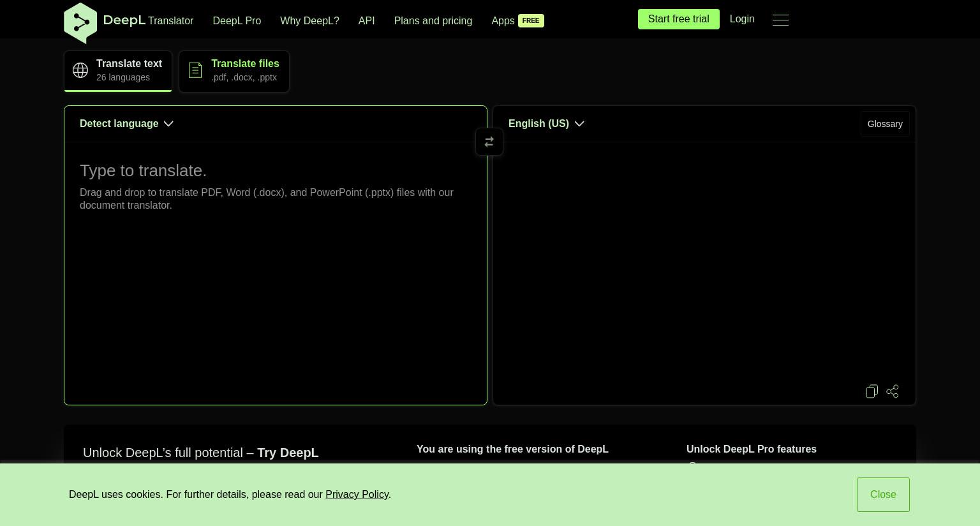This screenshot has width=980, height=526.
Task: Click into the Type to translate field
Action: coord(276,273)
